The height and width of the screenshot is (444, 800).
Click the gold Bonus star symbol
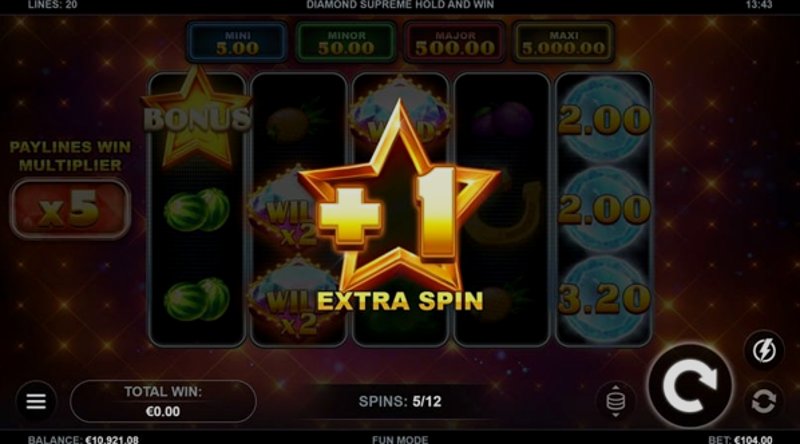coord(196,118)
